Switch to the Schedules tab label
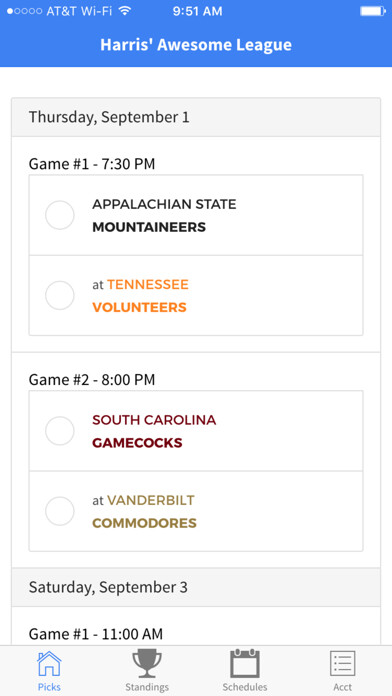392x696 pixels. pos(245,687)
